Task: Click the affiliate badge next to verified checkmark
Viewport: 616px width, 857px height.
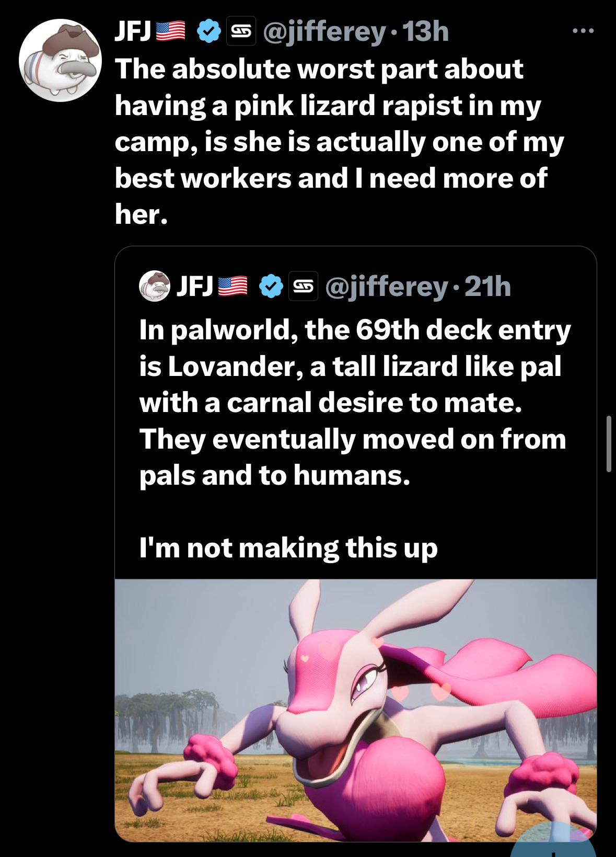Action: point(241,32)
